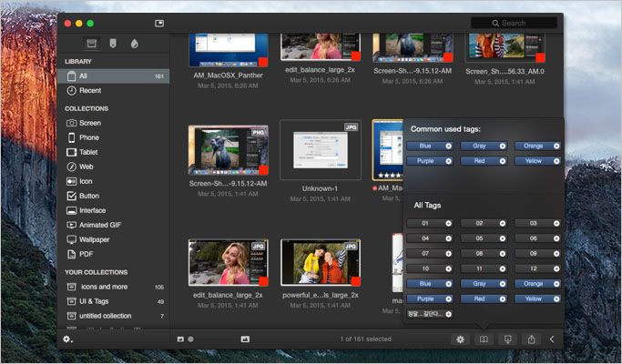Add tag 02 with its plus button

coord(503,223)
